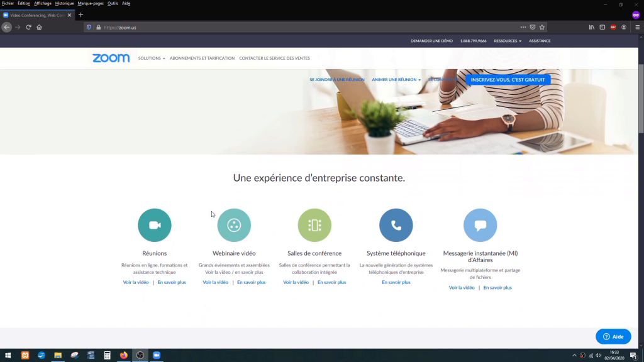Click the OBS Studio taskbar icon

tap(140, 355)
